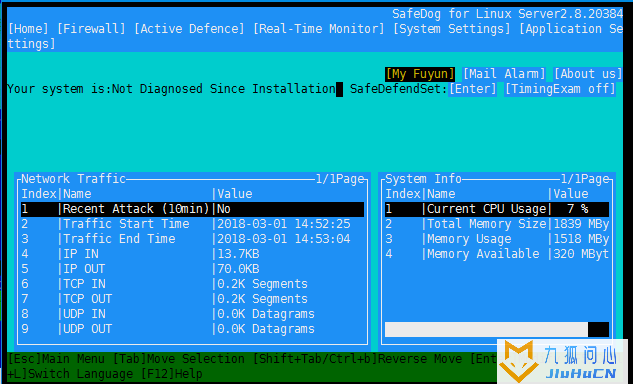Click the Not Diagnosed Since Installation status
The width and height of the screenshot is (633, 384).
pos(224,89)
